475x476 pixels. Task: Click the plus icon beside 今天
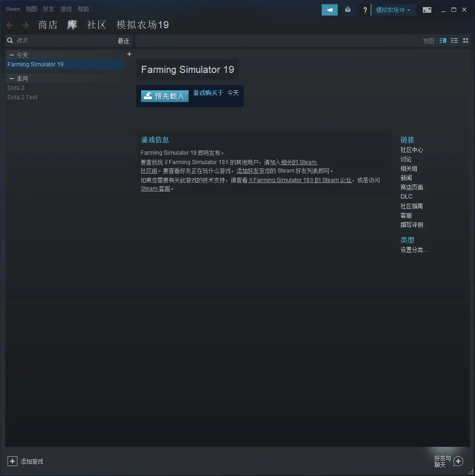[x=129, y=54]
